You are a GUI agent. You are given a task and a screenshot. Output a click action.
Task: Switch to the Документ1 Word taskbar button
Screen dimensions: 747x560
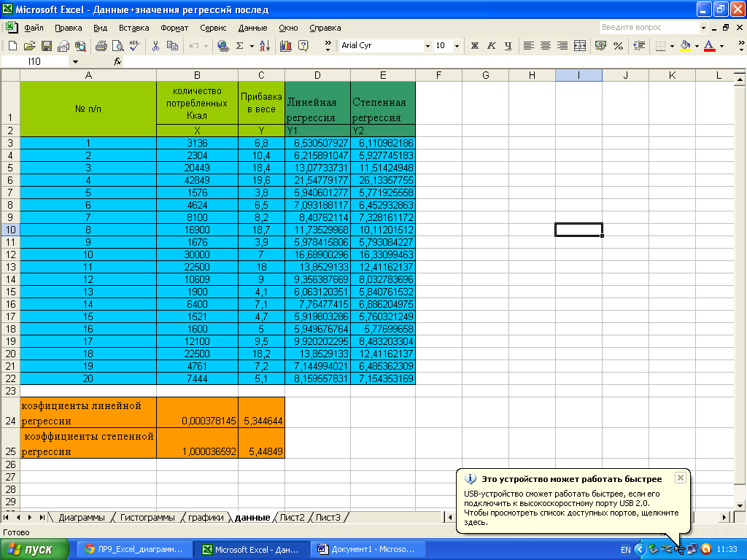(366, 550)
